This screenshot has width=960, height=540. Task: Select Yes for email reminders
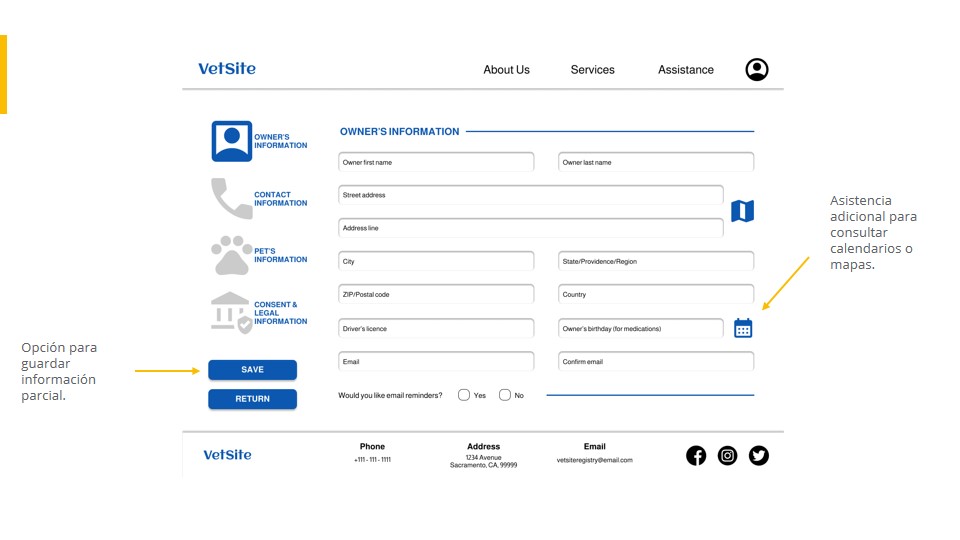pyautogui.click(x=463, y=395)
